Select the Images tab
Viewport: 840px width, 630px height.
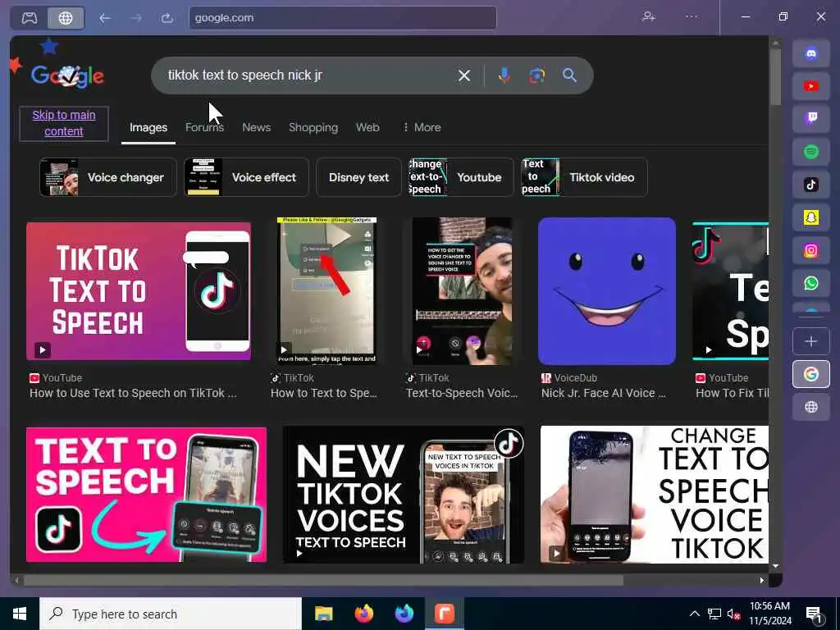[148, 127]
